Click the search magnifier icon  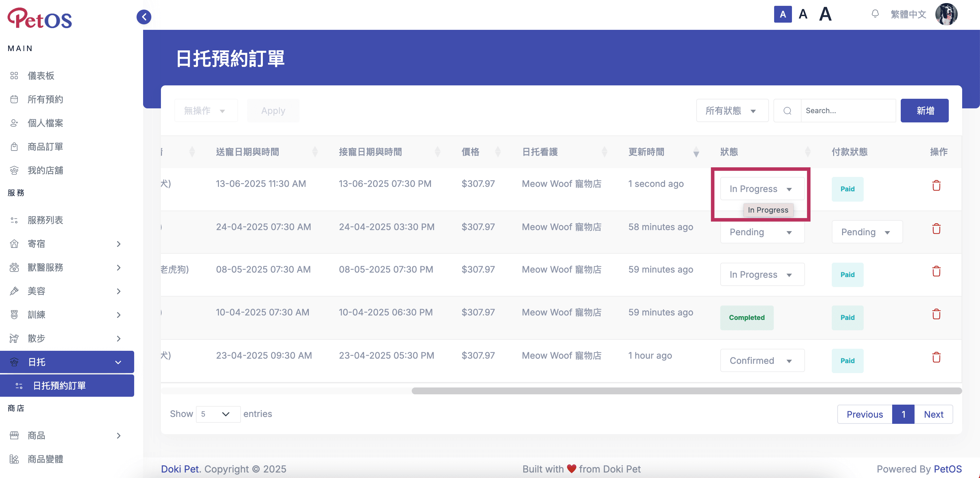(787, 111)
